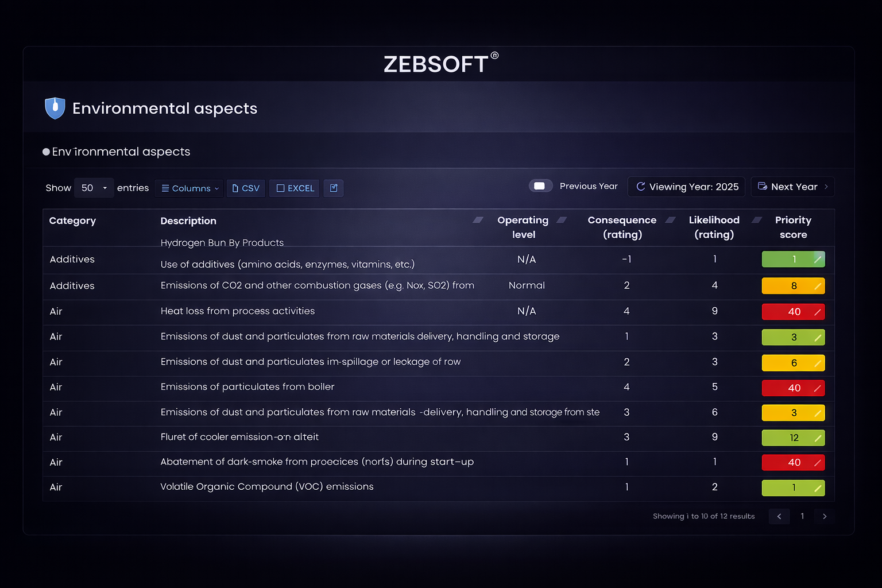882x588 pixels.
Task: Refresh the Viewing Year: 2025 button
Action: pos(687,187)
